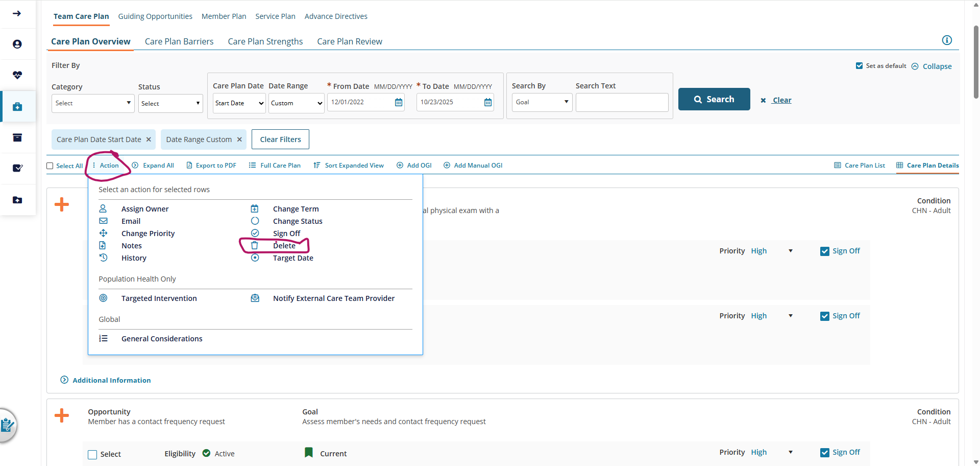Open the Category dropdown
980x466 pixels.
click(92, 103)
